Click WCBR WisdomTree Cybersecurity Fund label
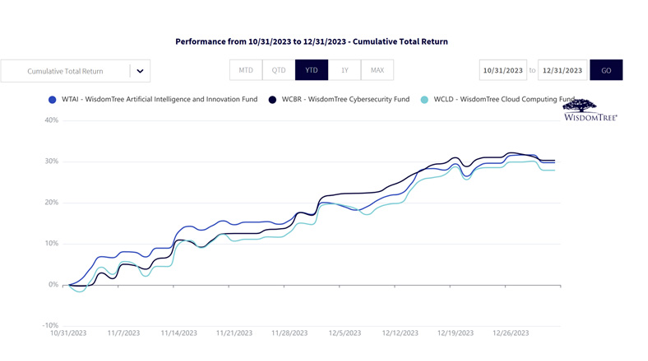The height and width of the screenshot is (361, 648). (x=345, y=99)
